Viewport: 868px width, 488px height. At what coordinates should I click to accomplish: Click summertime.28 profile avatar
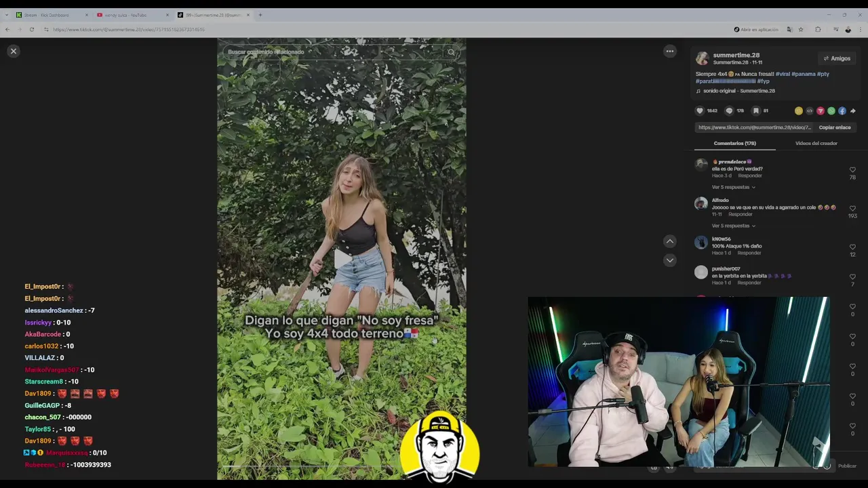coord(702,58)
